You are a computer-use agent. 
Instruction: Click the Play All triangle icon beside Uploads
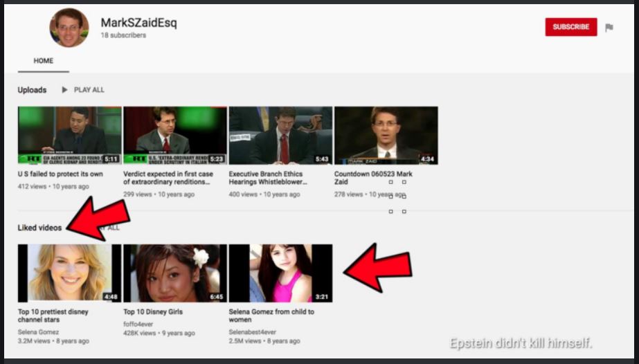click(64, 89)
